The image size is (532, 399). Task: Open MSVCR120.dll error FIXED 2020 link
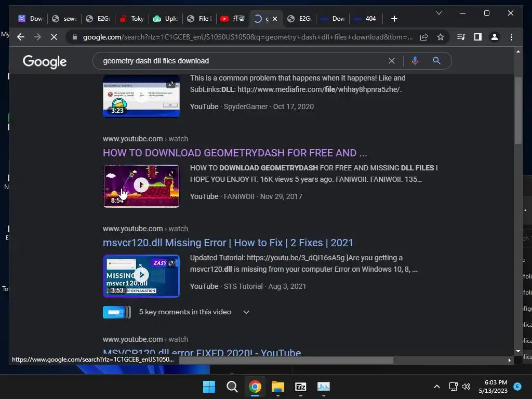[x=202, y=352]
